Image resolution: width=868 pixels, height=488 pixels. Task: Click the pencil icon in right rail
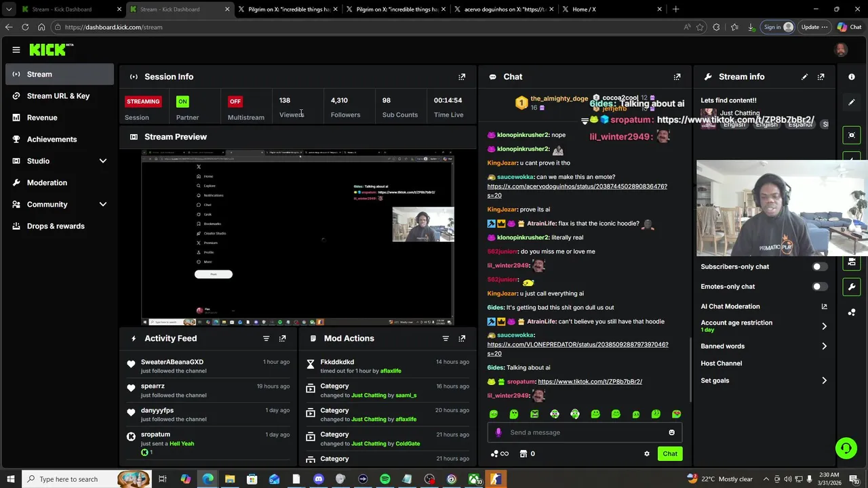click(x=852, y=102)
